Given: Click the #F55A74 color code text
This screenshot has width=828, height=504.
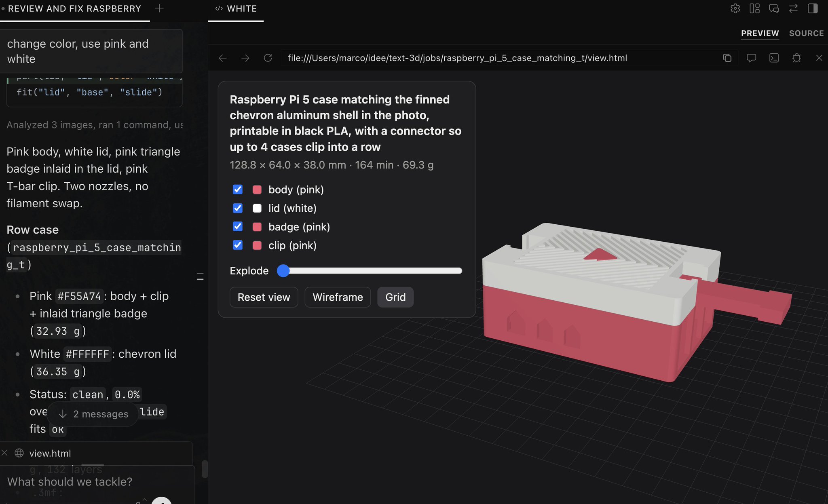Looking at the screenshot, I should [x=79, y=297].
